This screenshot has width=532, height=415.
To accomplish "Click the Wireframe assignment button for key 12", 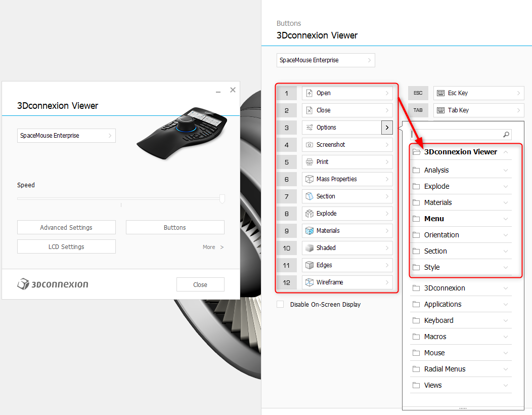I will point(347,282).
